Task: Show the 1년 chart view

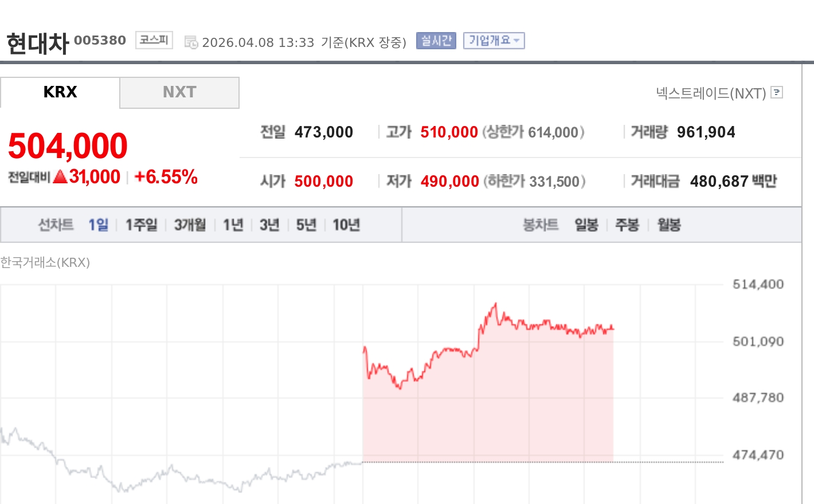Action: click(232, 225)
